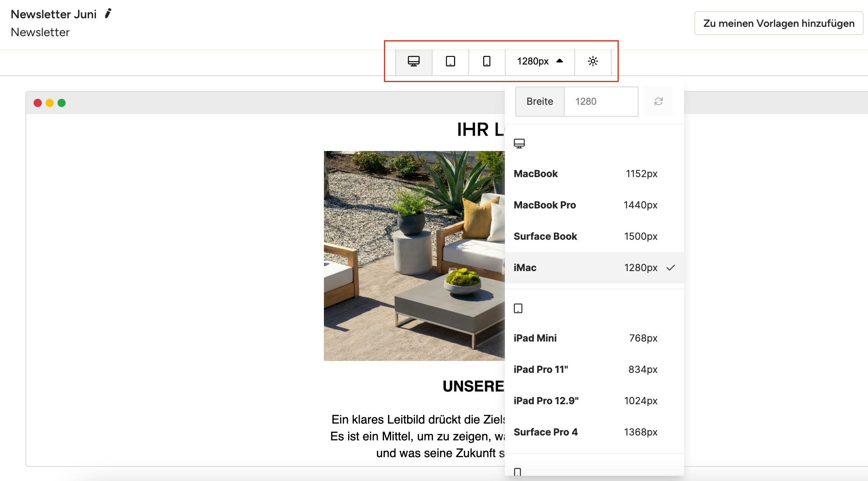
Task: Switch to desktop preview mode
Action: pyautogui.click(x=413, y=61)
